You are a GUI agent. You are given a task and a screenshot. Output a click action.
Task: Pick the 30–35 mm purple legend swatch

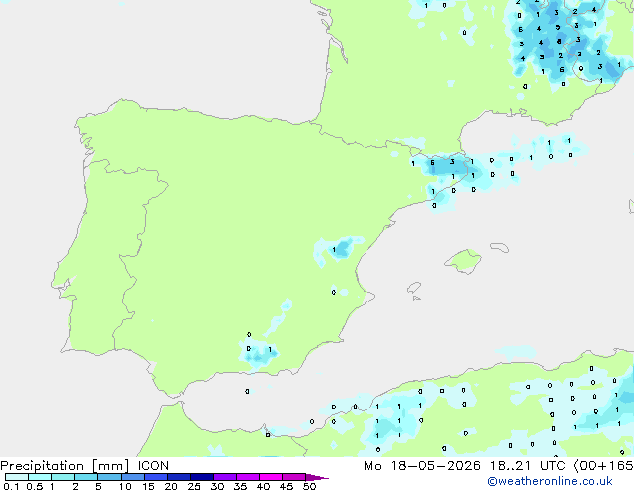[225, 477]
